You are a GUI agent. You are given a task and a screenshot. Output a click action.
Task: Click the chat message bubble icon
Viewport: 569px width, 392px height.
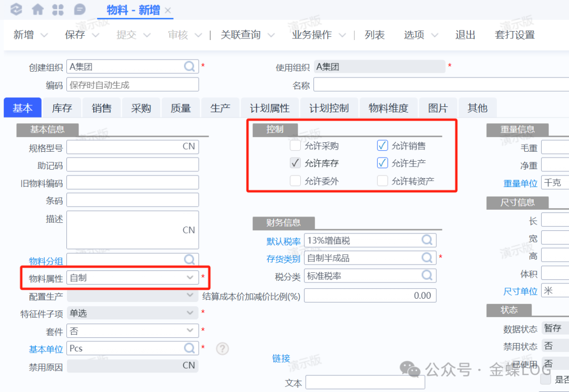pyautogui.click(x=80, y=9)
